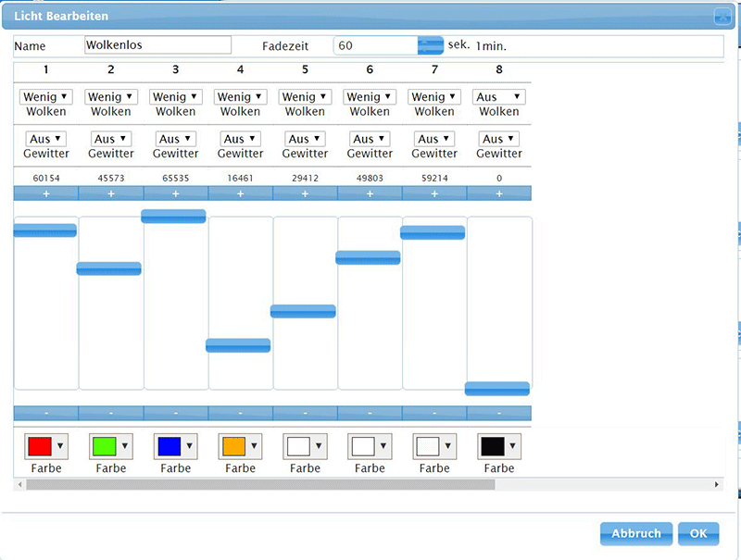Screen dimensions: 741x560
Task: Click the Fadezeit spinner control
Action: (x=431, y=45)
